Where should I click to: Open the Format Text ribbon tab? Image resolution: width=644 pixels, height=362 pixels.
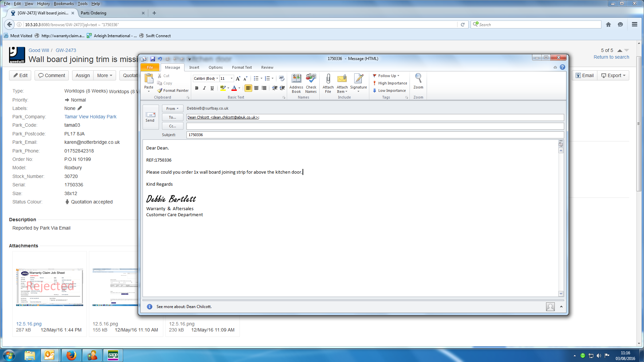(x=241, y=67)
